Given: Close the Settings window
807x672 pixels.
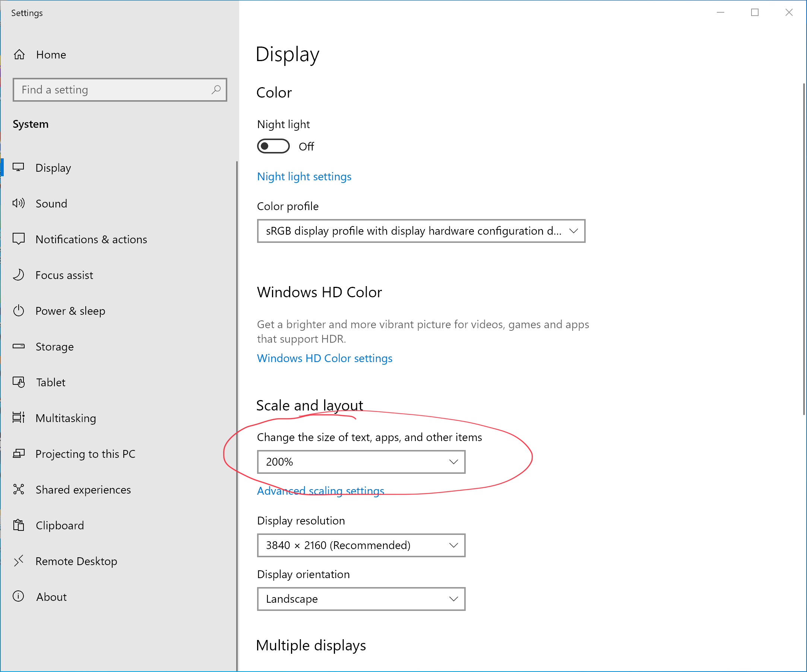Looking at the screenshot, I should [x=789, y=12].
